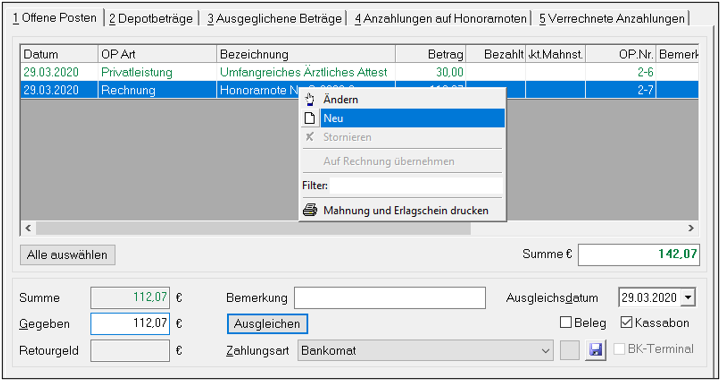Image resolution: width=721 pixels, height=381 pixels.
Task: Click the Retourgeld field
Action: tap(130, 351)
